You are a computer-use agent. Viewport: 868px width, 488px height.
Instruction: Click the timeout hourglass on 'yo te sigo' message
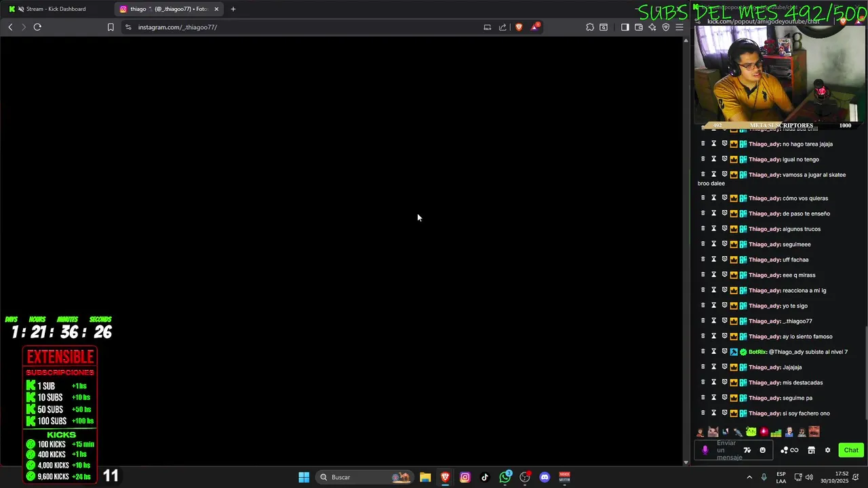pos(713,306)
